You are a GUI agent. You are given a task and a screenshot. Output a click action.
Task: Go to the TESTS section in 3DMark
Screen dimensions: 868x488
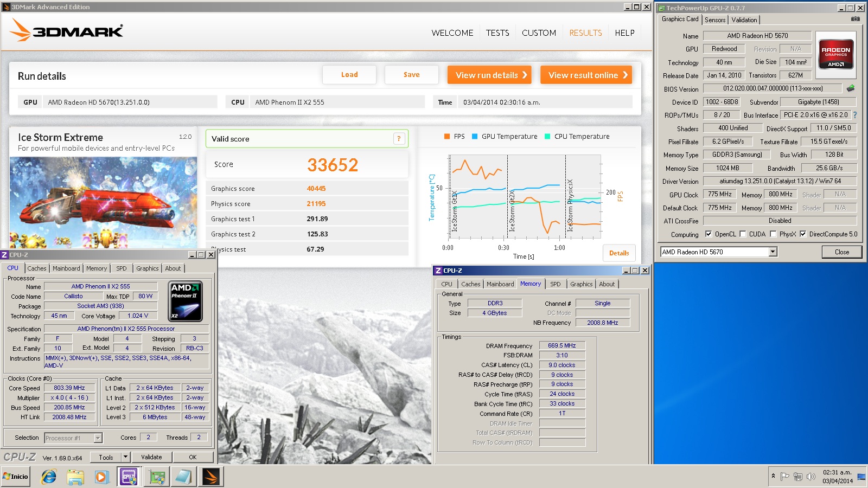[497, 33]
